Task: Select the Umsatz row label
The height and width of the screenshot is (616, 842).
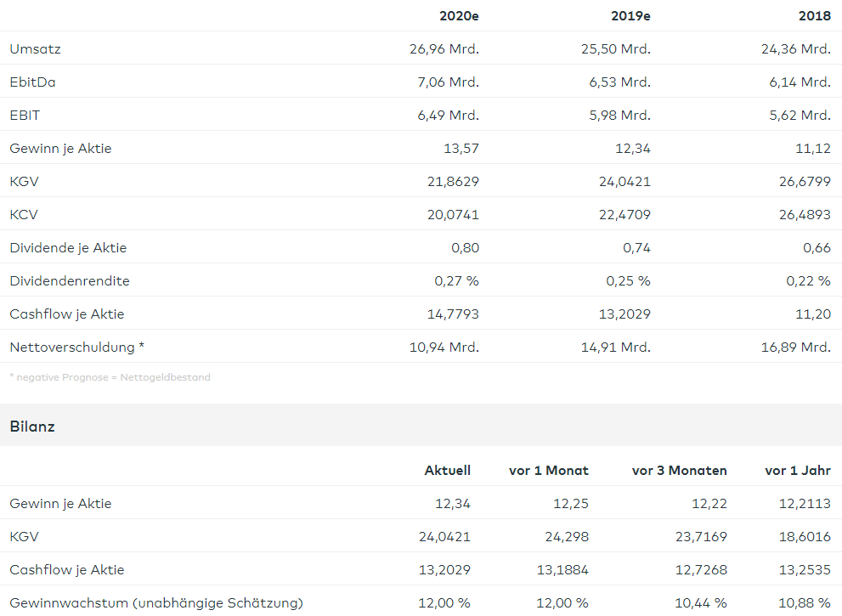Action: pyautogui.click(x=35, y=49)
